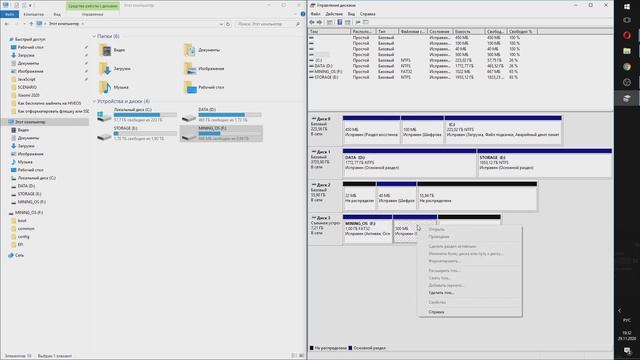The width and height of the screenshot is (640, 360).
Task: Click Диск 0 label in graphical view
Action: tap(325, 129)
